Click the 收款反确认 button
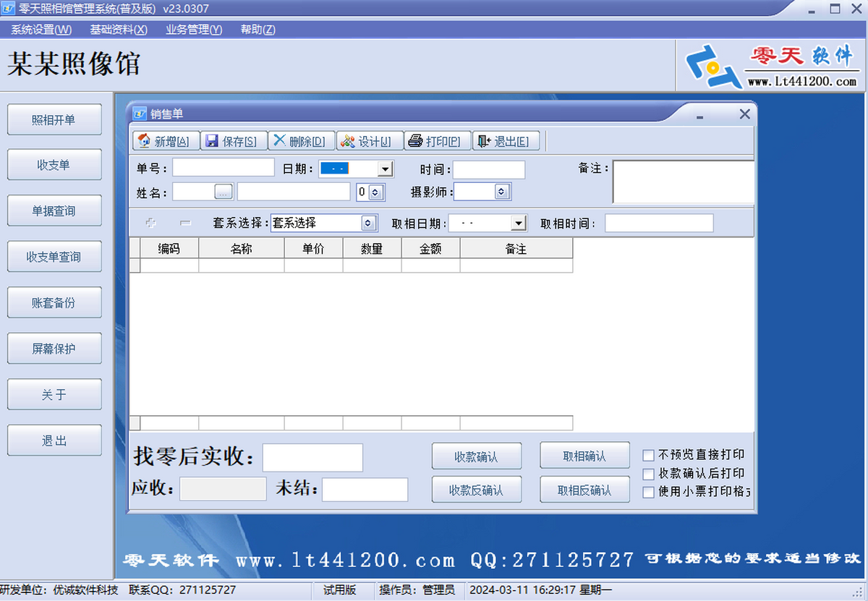 477,490
